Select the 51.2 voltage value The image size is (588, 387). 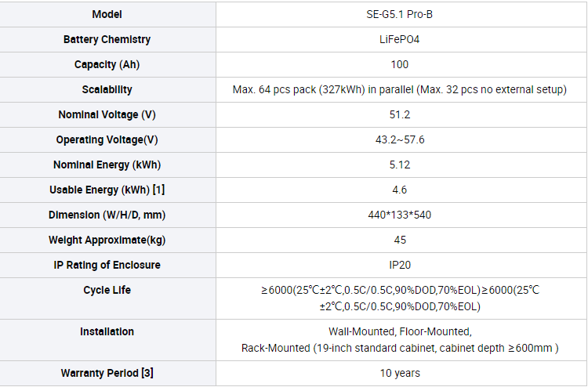[399, 114]
